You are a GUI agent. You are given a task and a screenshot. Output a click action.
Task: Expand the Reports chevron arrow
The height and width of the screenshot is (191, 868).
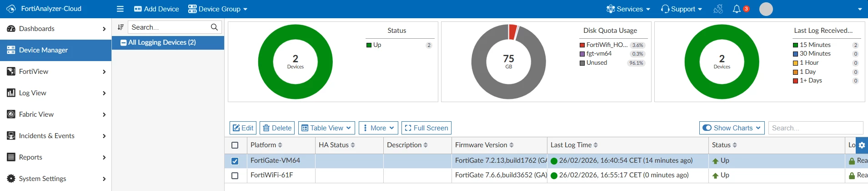click(104, 157)
